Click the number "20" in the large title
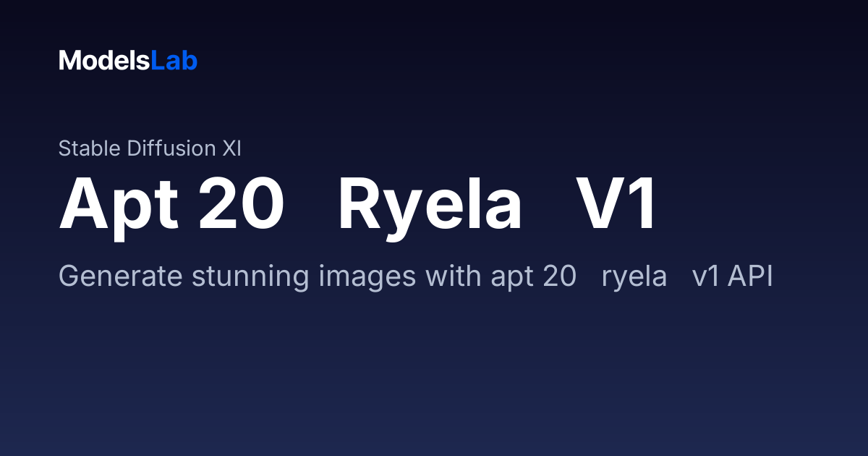This screenshot has width=868, height=456. click(x=241, y=203)
